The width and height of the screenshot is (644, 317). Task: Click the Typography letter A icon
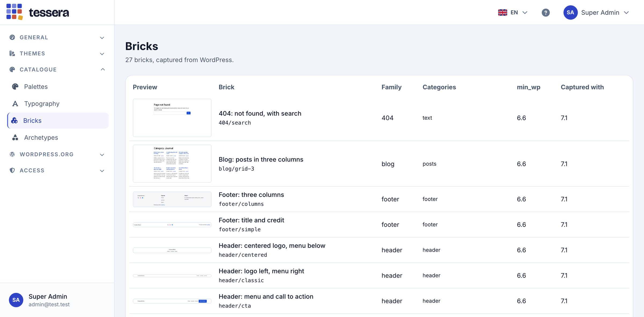click(15, 103)
